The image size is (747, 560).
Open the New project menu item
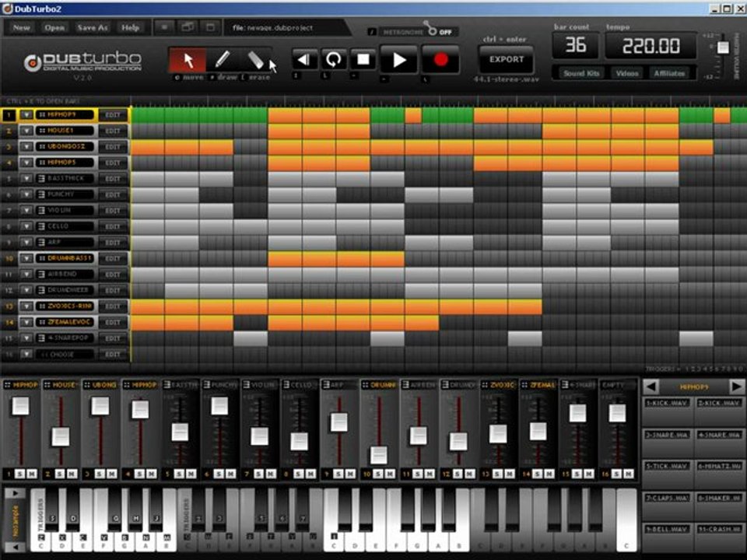coord(22,28)
